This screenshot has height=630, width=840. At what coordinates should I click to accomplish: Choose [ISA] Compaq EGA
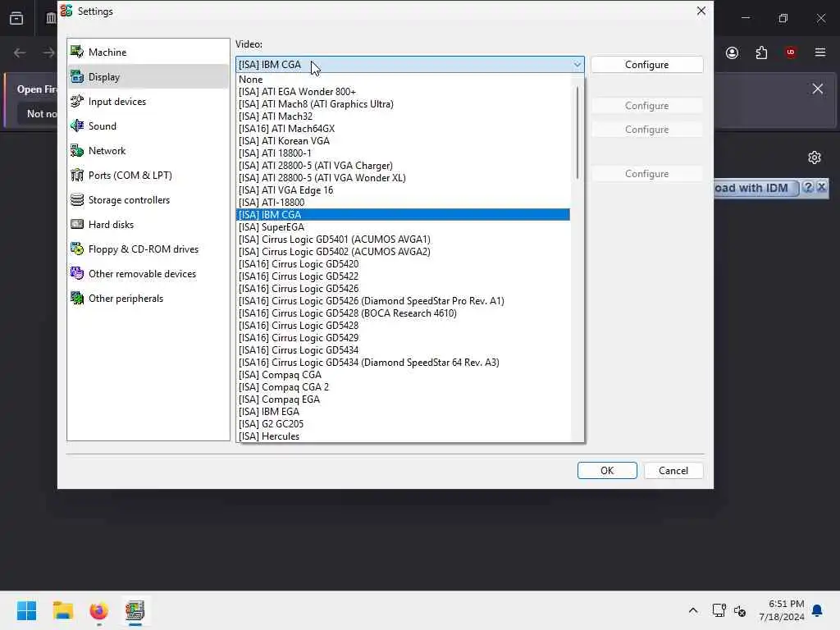[x=403, y=399]
